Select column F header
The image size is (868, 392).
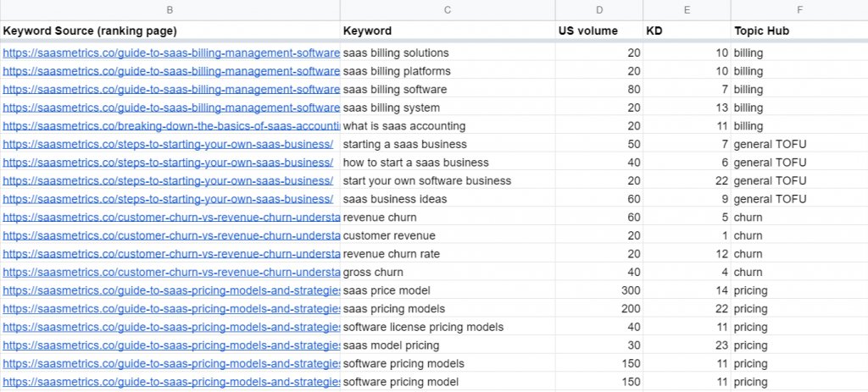(x=798, y=9)
